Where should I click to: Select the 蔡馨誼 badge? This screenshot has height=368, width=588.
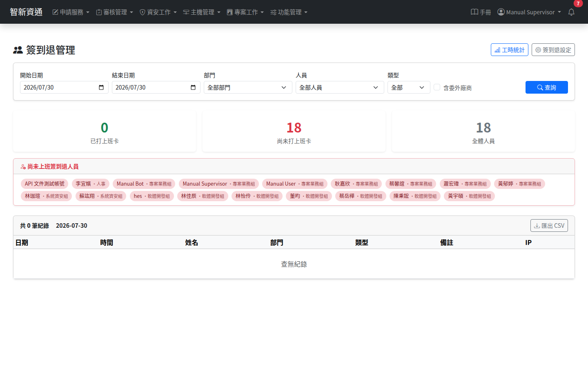(x=411, y=184)
